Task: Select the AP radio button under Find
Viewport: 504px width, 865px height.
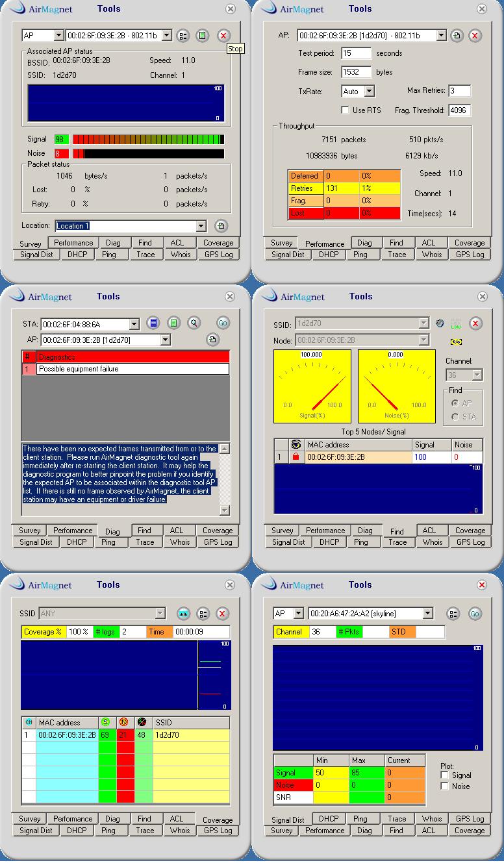Action: [455, 403]
